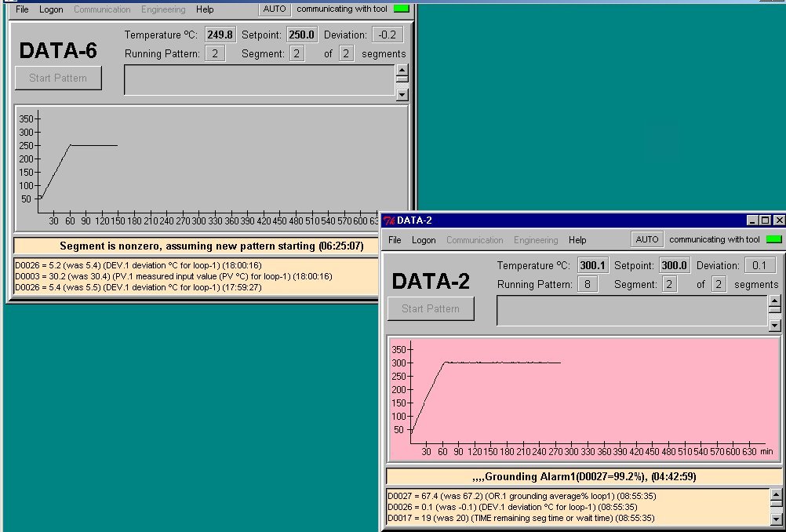
Task: Click the DATA-6 heading label
Action: tap(58, 51)
